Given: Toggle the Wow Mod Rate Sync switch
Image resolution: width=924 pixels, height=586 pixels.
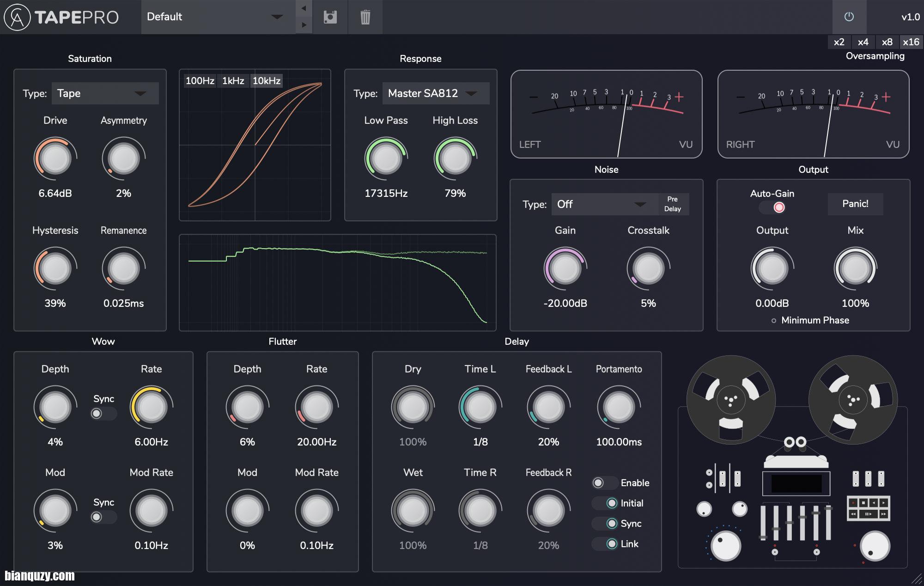Looking at the screenshot, I should (x=103, y=517).
